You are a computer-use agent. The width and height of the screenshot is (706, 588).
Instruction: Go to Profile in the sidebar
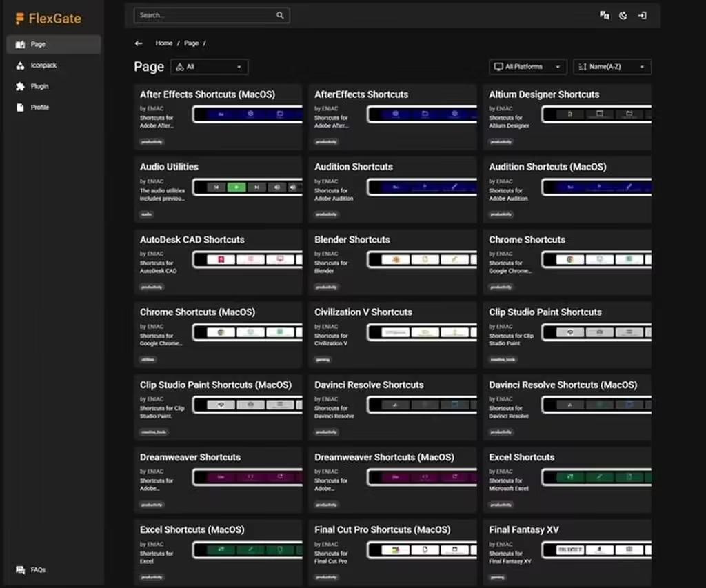pyautogui.click(x=40, y=108)
